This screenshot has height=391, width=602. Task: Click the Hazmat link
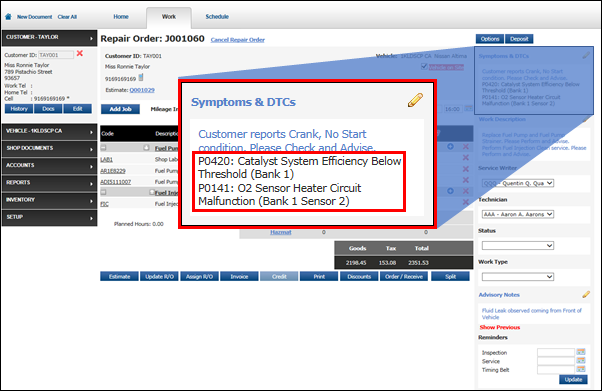[x=281, y=232]
